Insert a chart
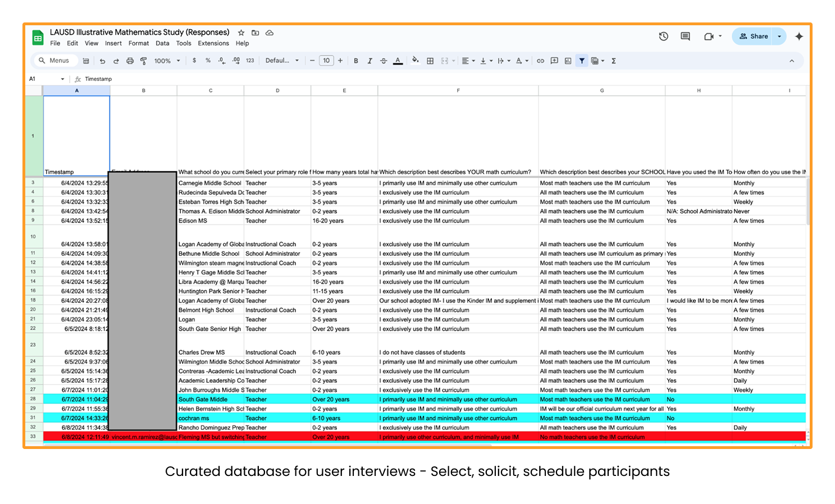The image size is (835, 504). click(568, 61)
